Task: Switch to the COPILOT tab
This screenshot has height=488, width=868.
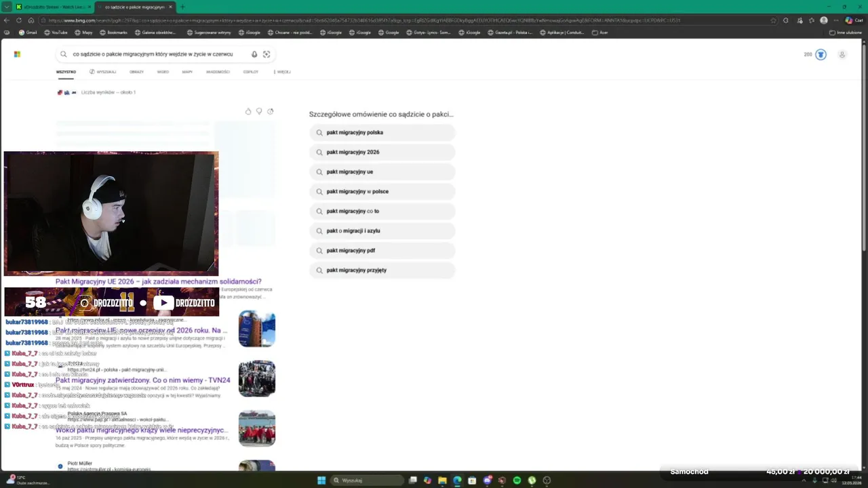Action: [x=251, y=72]
